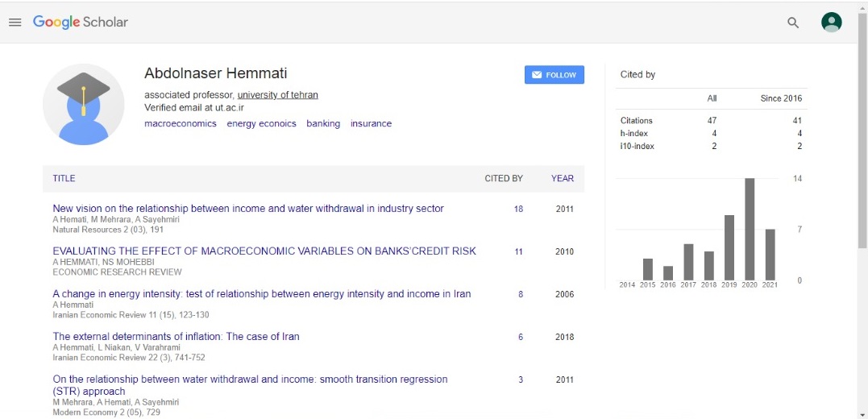This screenshot has height=419, width=868.
Task: Open external determinants of inflation article
Action: 176,337
